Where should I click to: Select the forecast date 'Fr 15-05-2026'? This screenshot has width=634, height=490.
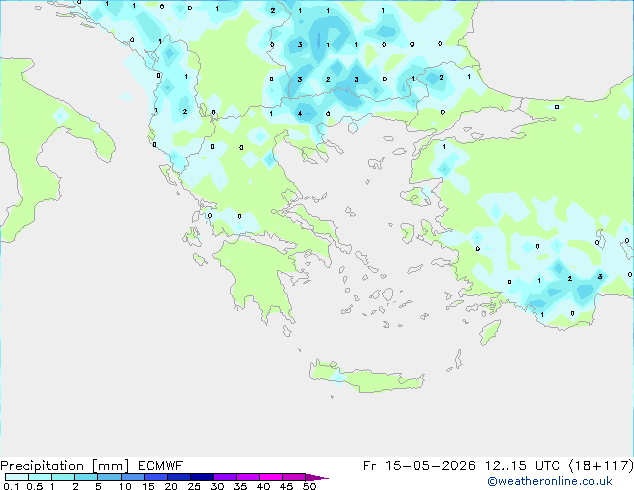[419, 466]
